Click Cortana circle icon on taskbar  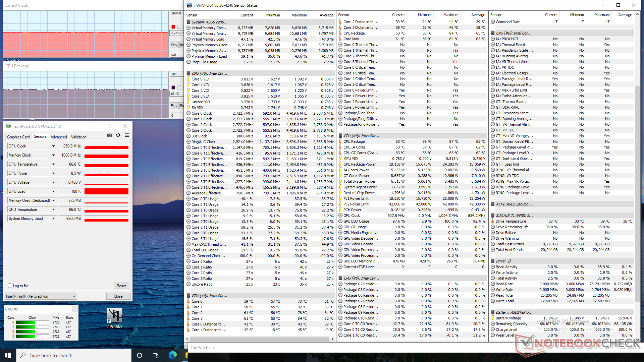tap(140, 355)
